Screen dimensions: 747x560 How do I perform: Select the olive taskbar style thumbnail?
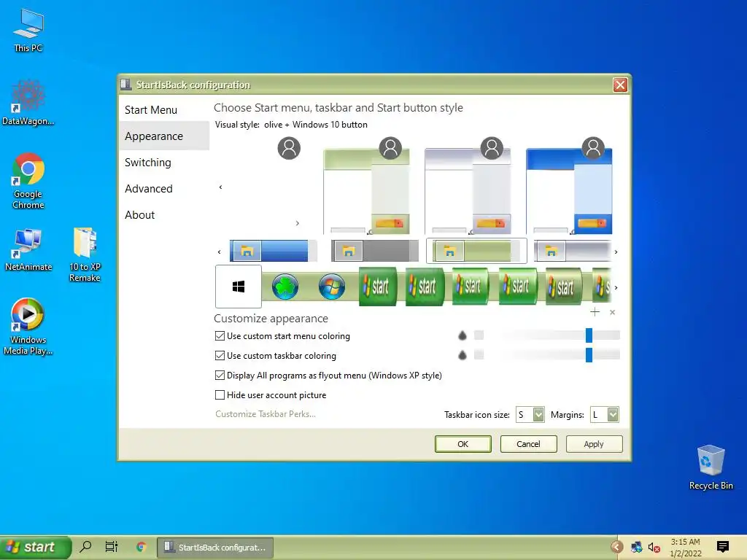pos(476,251)
